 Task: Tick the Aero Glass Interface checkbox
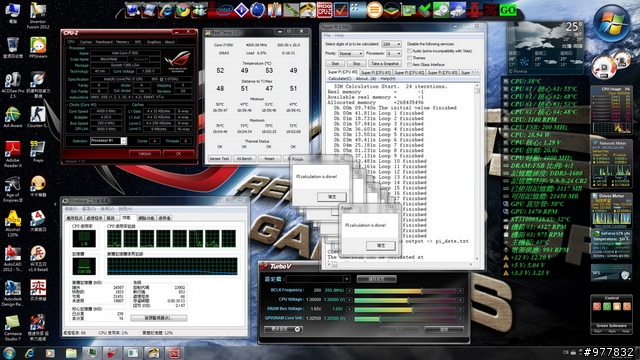(x=409, y=64)
